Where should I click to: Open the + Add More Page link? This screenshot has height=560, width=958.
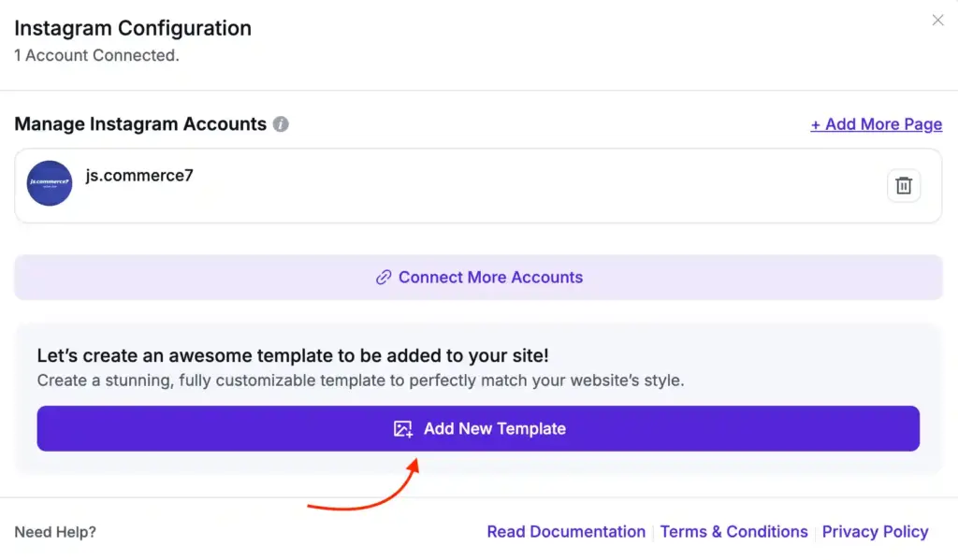[x=876, y=123]
